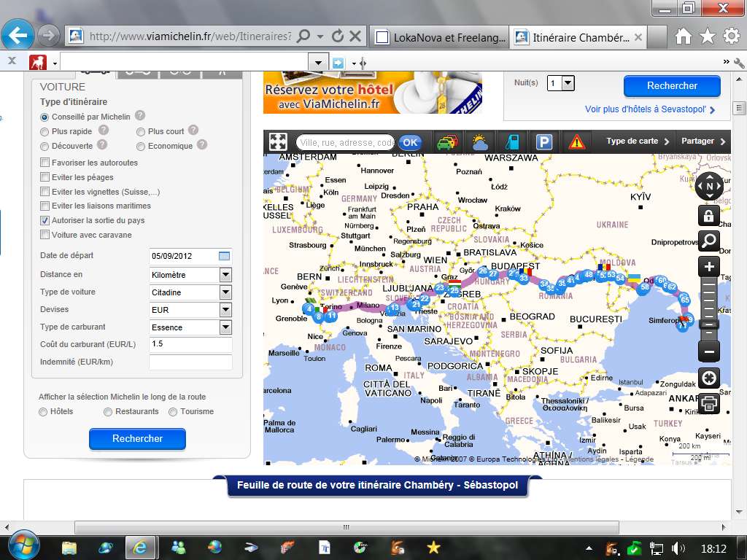Click the map zoom level slider handle

tap(709, 324)
